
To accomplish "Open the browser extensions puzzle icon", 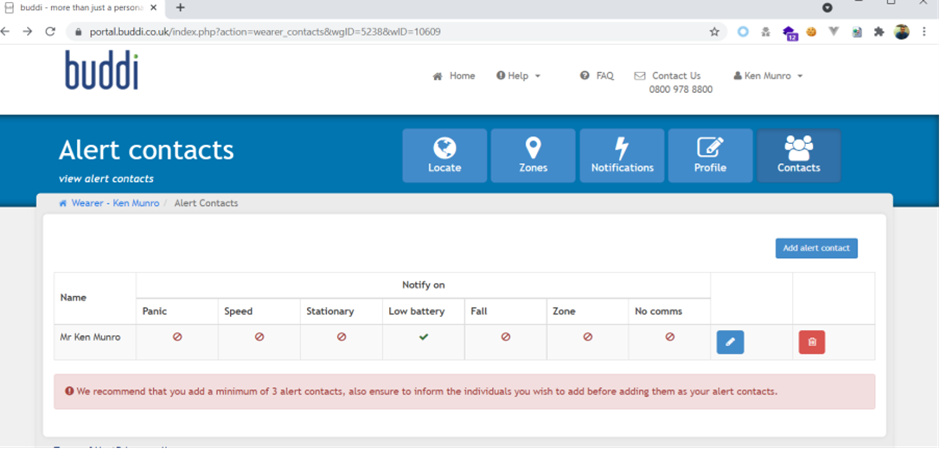I will coord(879,32).
